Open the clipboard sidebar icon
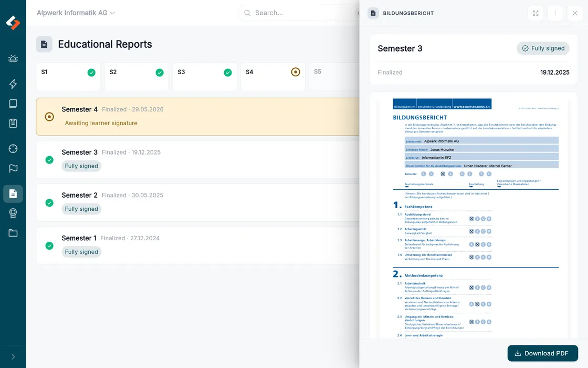 pos(13,123)
